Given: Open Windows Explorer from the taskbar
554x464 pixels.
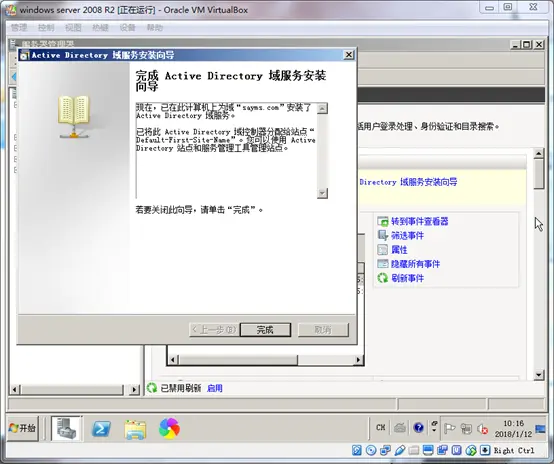Looking at the screenshot, I should click(135, 429).
